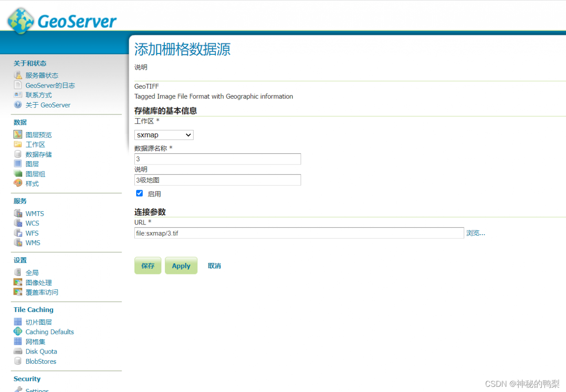This screenshot has width=566, height=392.
Task: Click the 图层组 layer group icon
Action: pos(18,174)
